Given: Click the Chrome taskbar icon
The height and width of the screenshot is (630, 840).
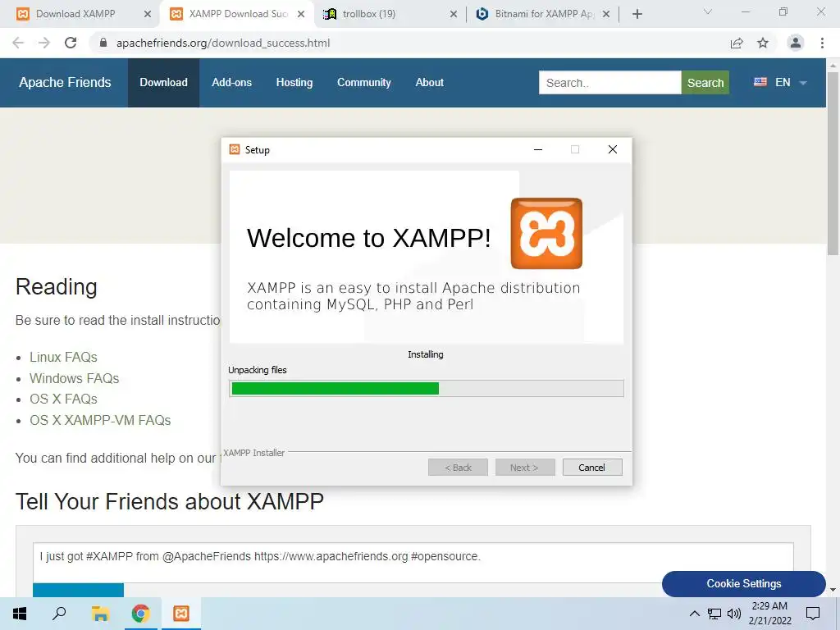Looking at the screenshot, I should click(x=140, y=614).
